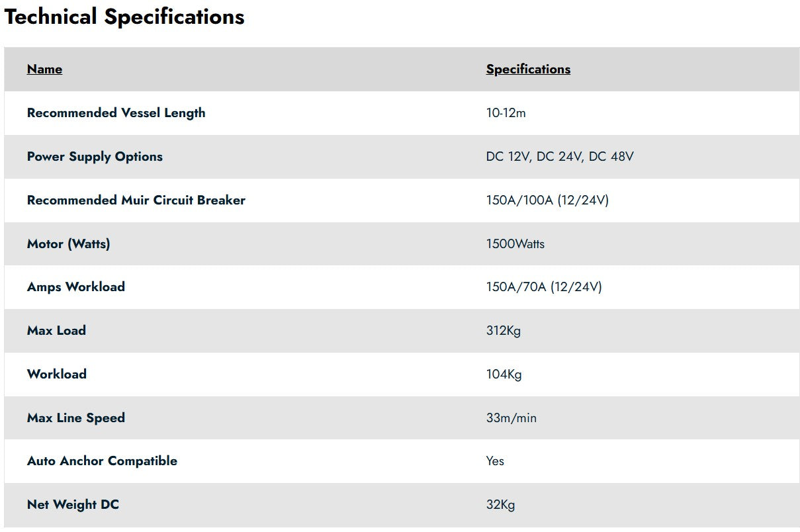Select the Amps Workload label
This screenshot has height=532, width=800.
[75, 287]
